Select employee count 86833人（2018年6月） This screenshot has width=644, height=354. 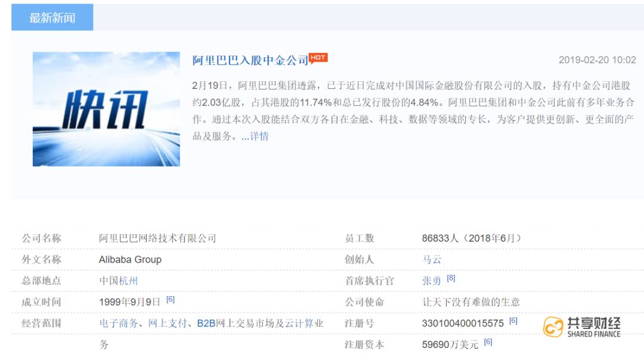pos(472,238)
